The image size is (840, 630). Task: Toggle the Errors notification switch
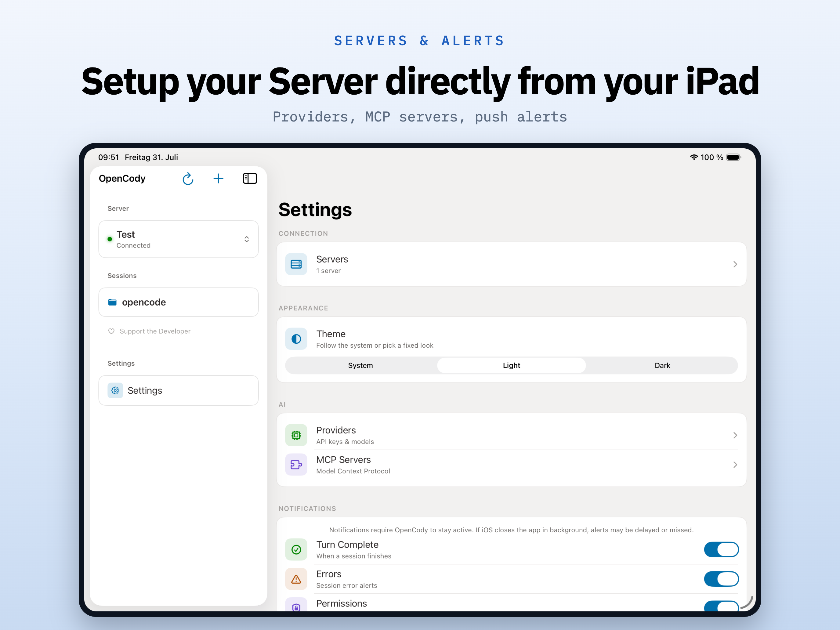pos(721,579)
